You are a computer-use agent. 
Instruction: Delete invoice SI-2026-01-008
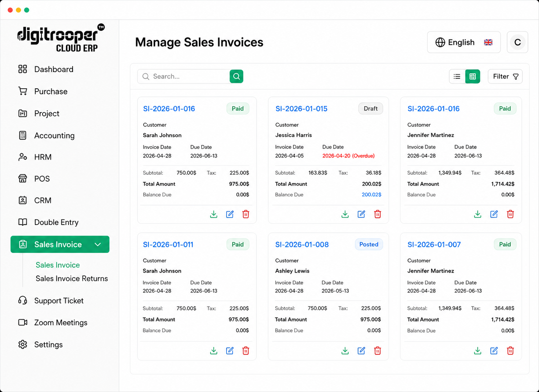click(x=377, y=351)
